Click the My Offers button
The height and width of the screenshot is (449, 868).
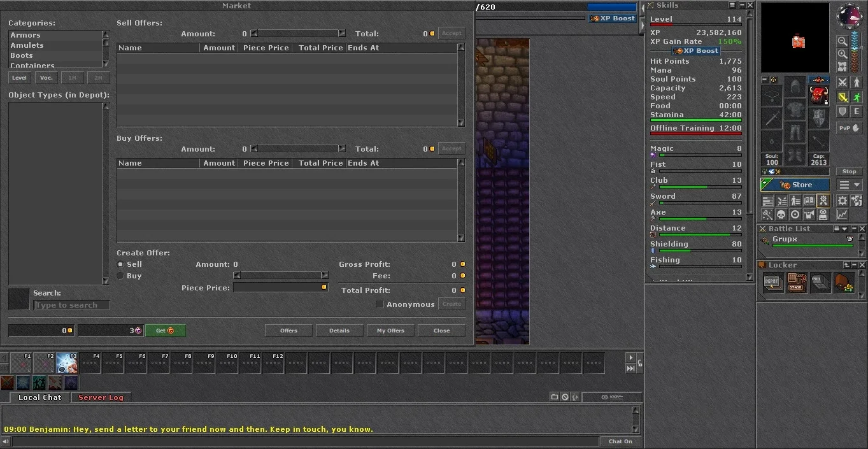click(390, 331)
